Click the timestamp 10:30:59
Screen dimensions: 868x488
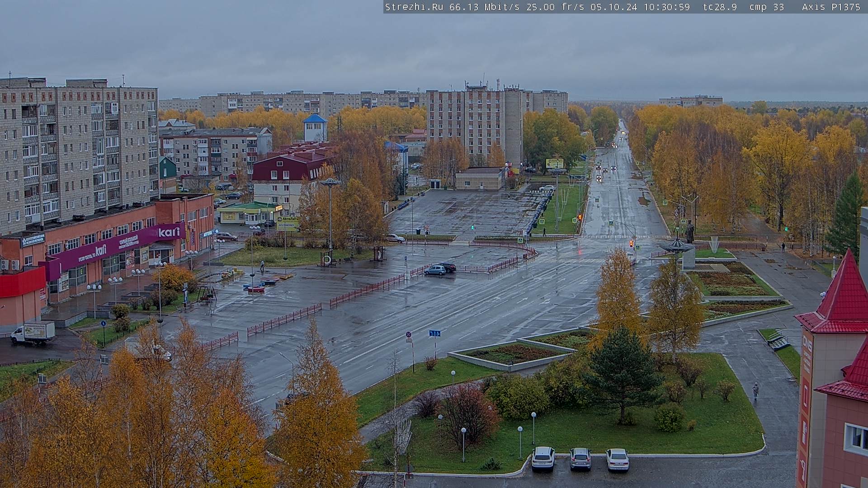tap(667, 7)
